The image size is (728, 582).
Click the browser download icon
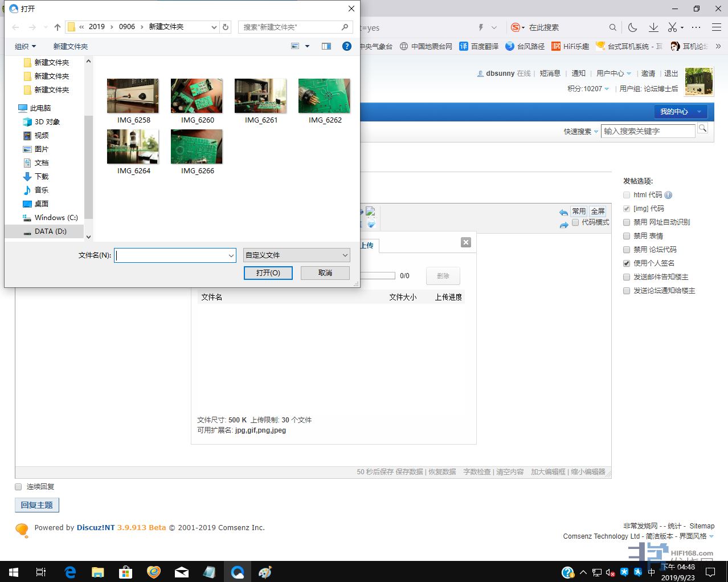point(653,27)
